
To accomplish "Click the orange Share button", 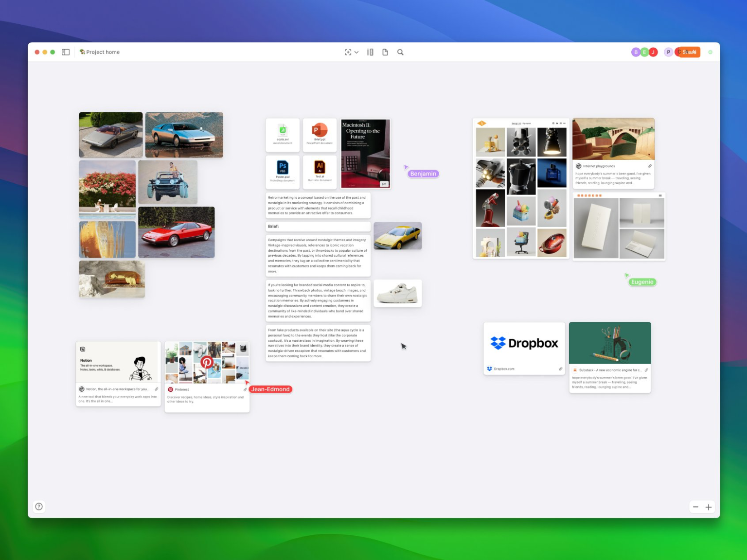I will pos(691,52).
